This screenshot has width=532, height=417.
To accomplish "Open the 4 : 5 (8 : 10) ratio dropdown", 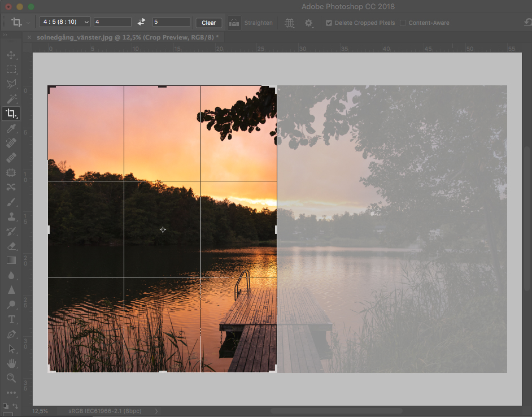I will (x=65, y=21).
